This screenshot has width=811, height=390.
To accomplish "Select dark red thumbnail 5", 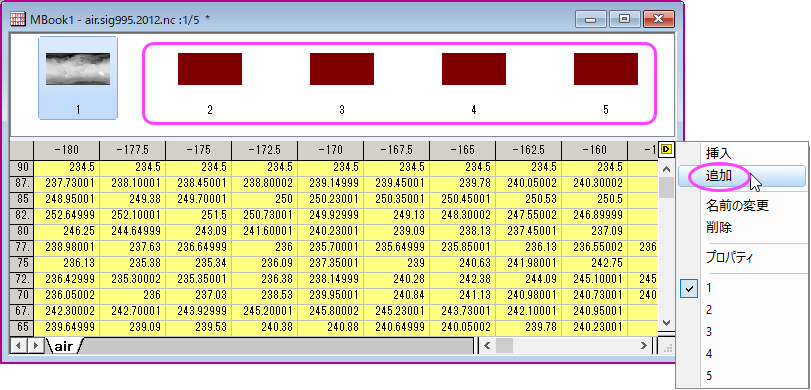I will point(606,69).
